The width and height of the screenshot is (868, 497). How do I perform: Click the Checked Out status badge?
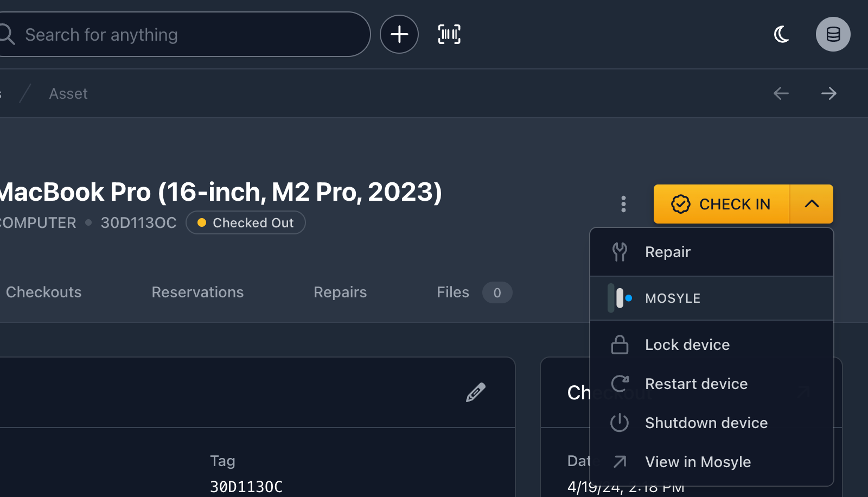coord(246,222)
